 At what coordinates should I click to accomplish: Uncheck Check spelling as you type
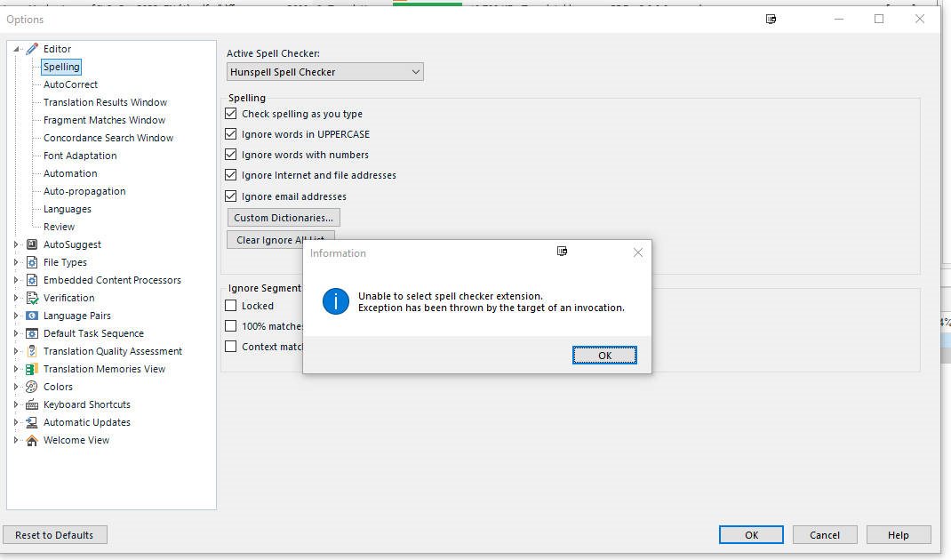[x=230, y=114]
